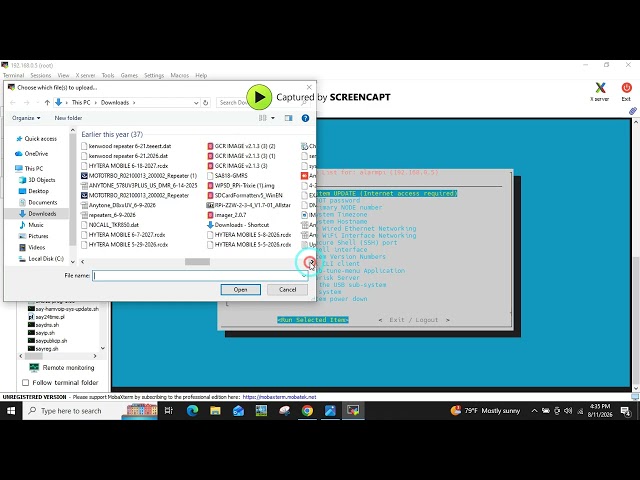
Task: Expand the address bar history dropdown
Action: pyautogui.click(x=196, y=103)
